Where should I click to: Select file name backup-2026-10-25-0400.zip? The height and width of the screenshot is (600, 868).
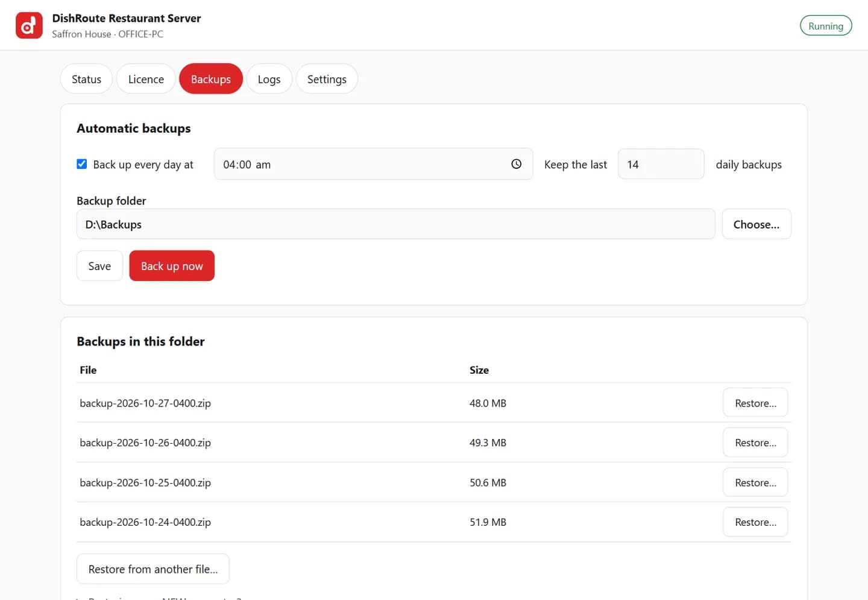click(145, 482)
